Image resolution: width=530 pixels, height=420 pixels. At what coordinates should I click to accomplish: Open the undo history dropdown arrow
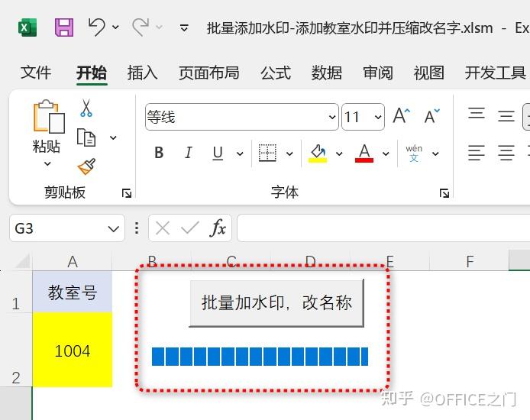[115, 27]
